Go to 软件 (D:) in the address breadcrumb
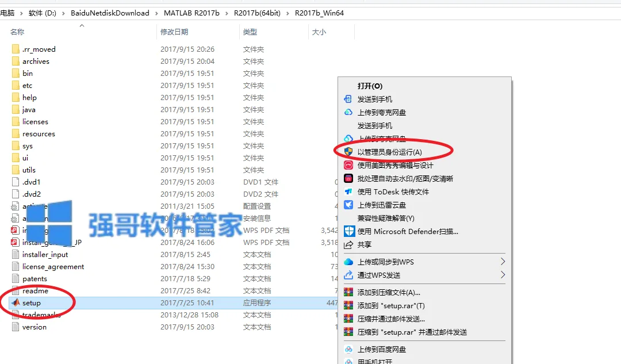Viewport: 621px width, 364px height. pyautogui.click(x=43, y=13)
